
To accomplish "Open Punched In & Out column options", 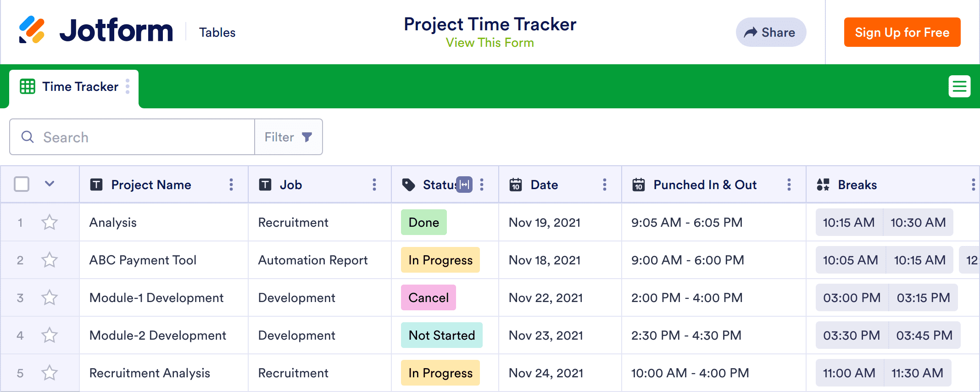I will (x=789, y=185).
